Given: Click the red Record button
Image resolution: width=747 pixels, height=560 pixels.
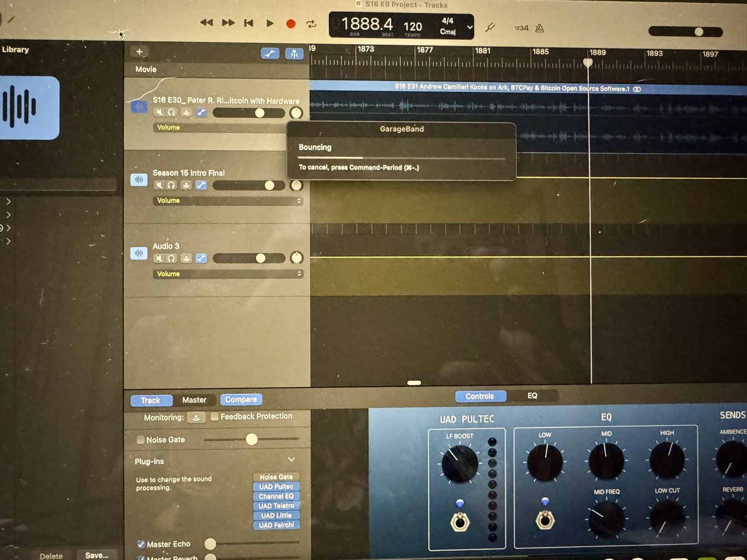Looking at the screenshot, I should pyautogui.click(x=291, y=24).
